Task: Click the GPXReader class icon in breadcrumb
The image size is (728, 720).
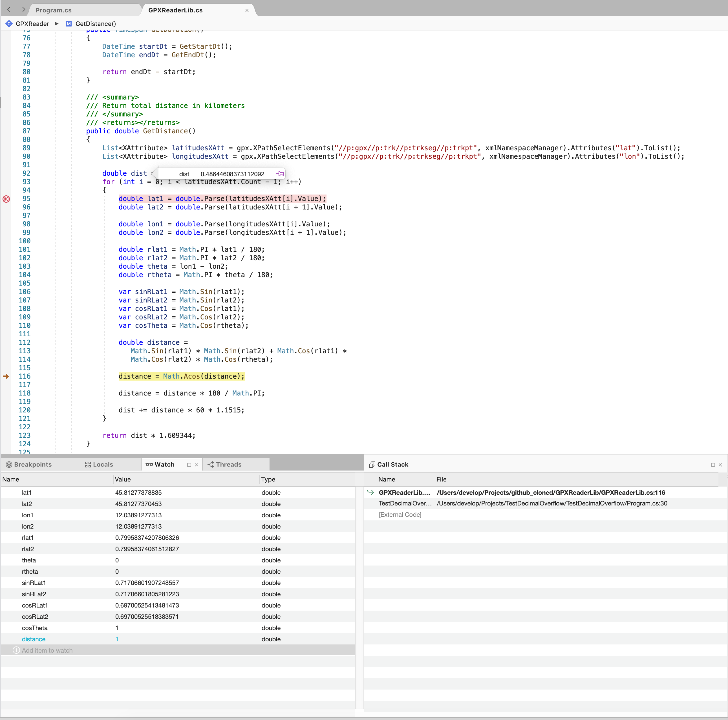Action: 9,24
